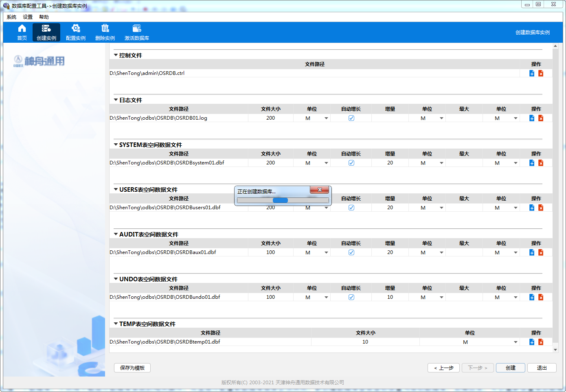
Task: Click the 上一步 back button
Action: click(443, 368)
